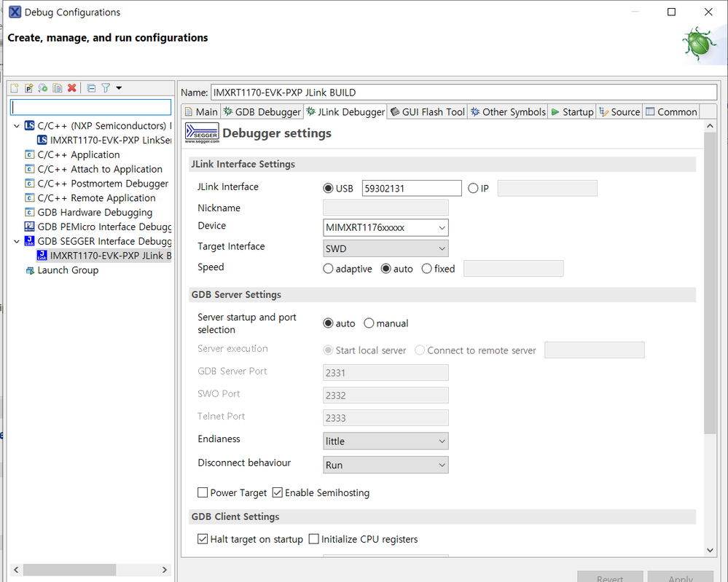The image size is (728, 582).
Task: Click the C/C++ Application icon
Action: [29, 154]
